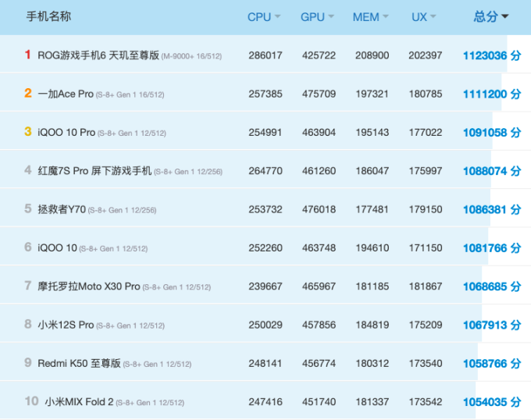Select total score 1068685 分

(492, 287)
